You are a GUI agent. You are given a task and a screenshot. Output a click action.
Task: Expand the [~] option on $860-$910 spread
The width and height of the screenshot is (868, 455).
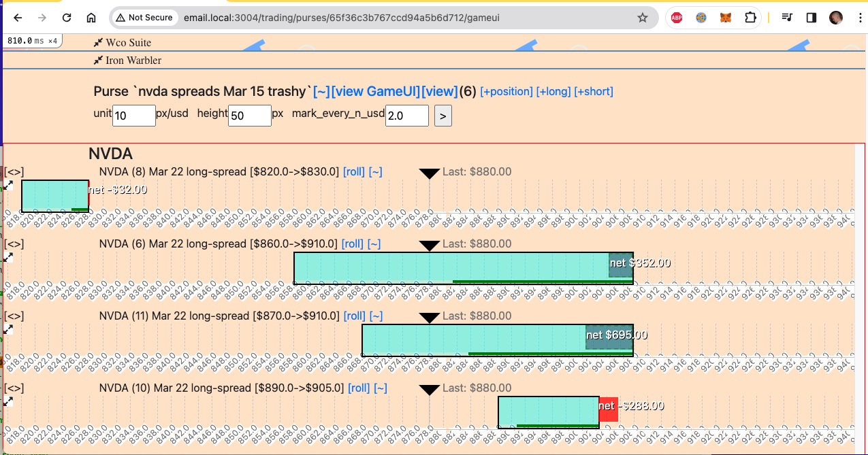(374, 243)
